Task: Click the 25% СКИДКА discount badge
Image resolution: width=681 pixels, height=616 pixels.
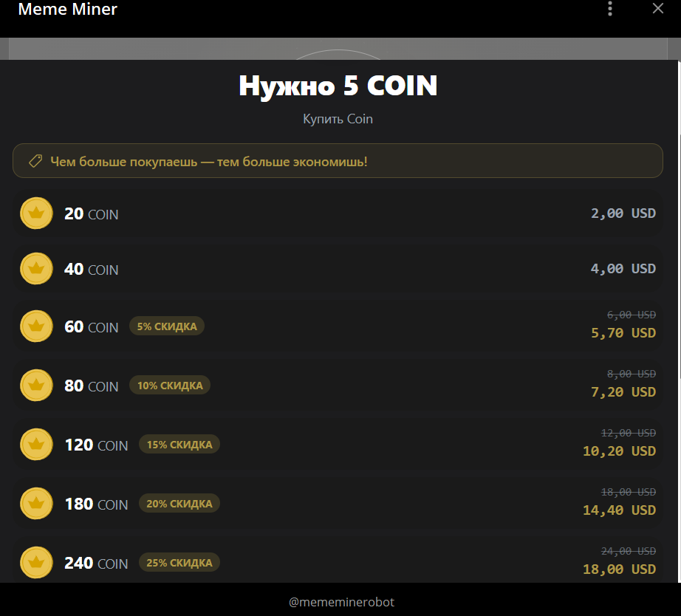Action: [179, 563]
